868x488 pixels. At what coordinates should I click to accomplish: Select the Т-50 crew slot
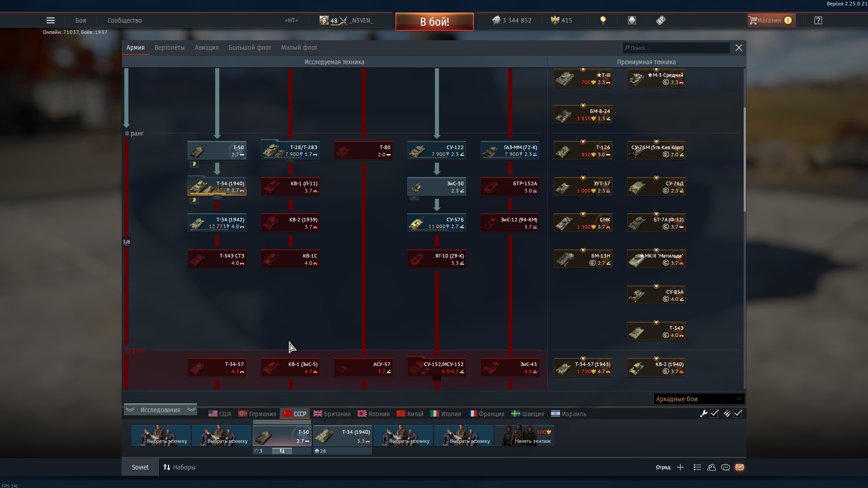coord(282,436)
